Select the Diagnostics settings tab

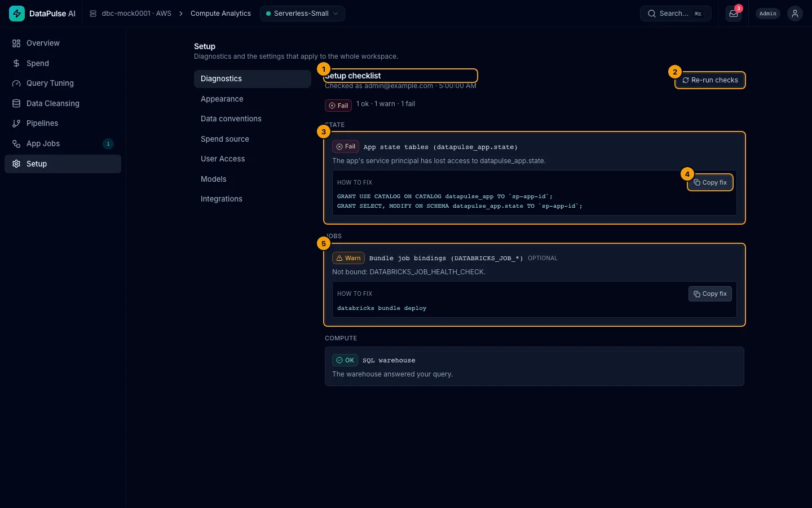pos(253,79)
